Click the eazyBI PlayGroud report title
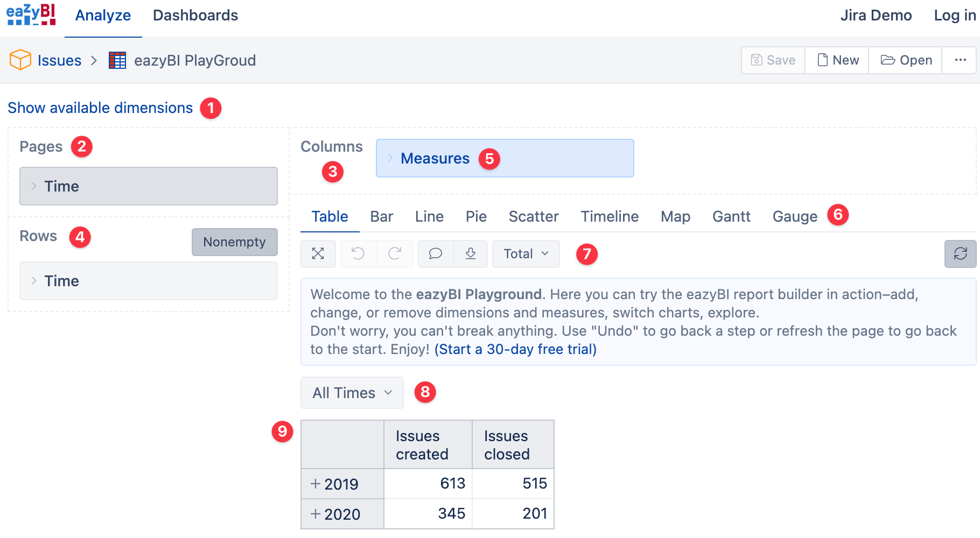The height and width of the screenshot is (538, 980). pyautogui.click(x=195, y=60)
